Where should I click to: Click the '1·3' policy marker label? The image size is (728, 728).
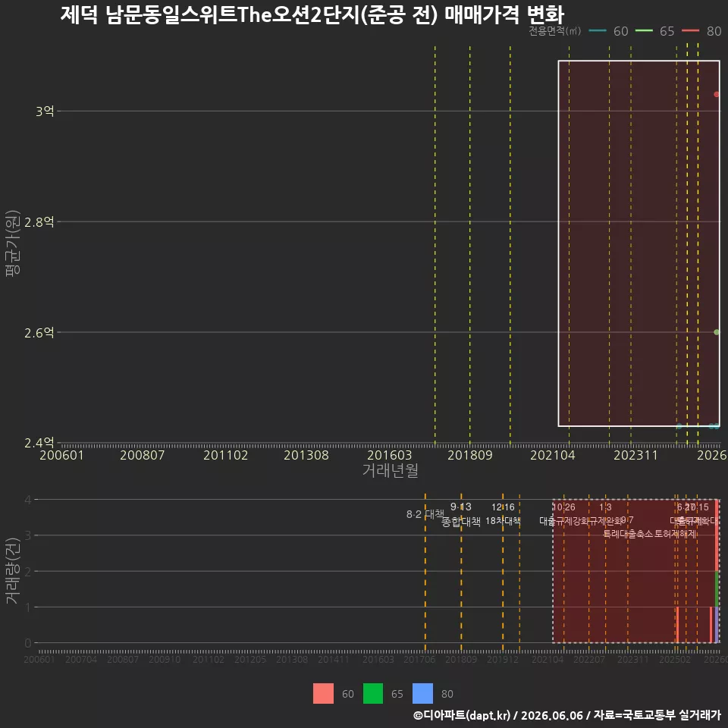click(x=605, y=507)
